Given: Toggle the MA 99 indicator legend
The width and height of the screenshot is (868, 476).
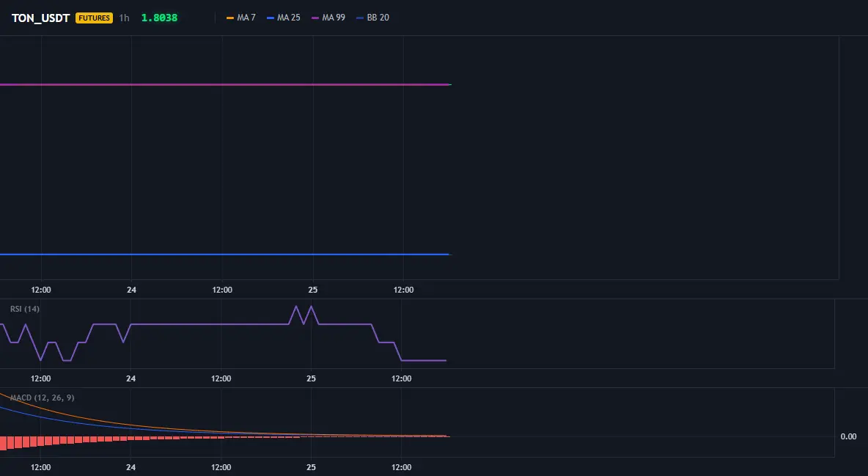Looking at the screenshot, I should pyautogui.click(x=328, y=18).
